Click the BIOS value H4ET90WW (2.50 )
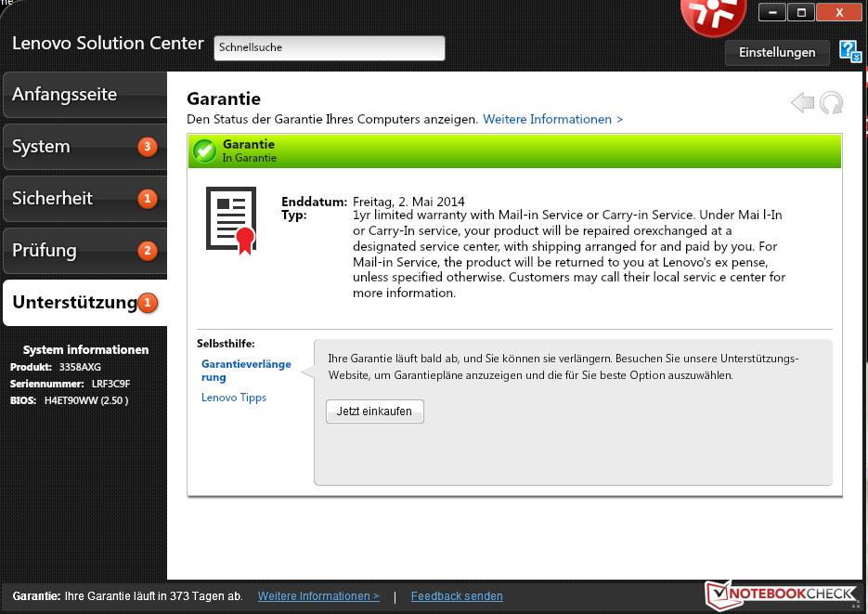The image size is (868, 614). click(86, 400)
